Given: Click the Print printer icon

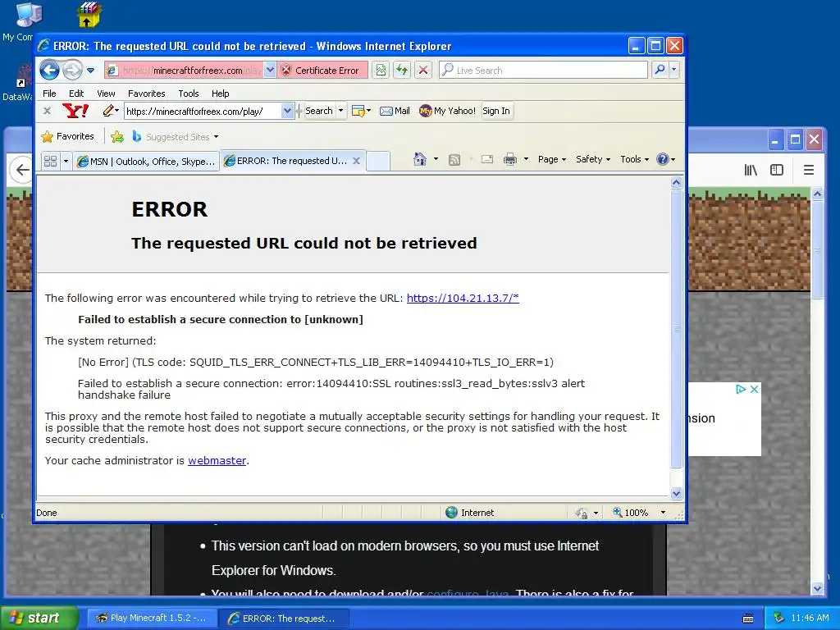Looking at the screenshot, I should (x=510, y=159).
